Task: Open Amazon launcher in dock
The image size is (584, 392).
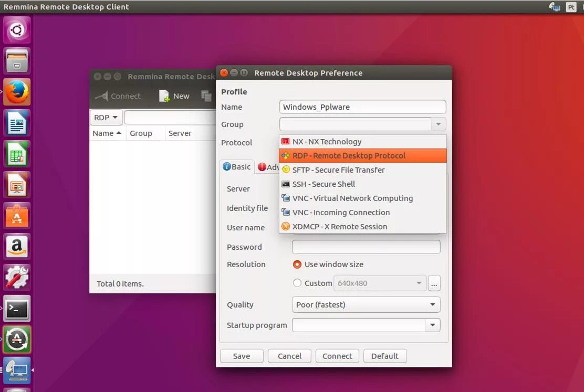Action: pyautogui.click(x=17, y=247)
